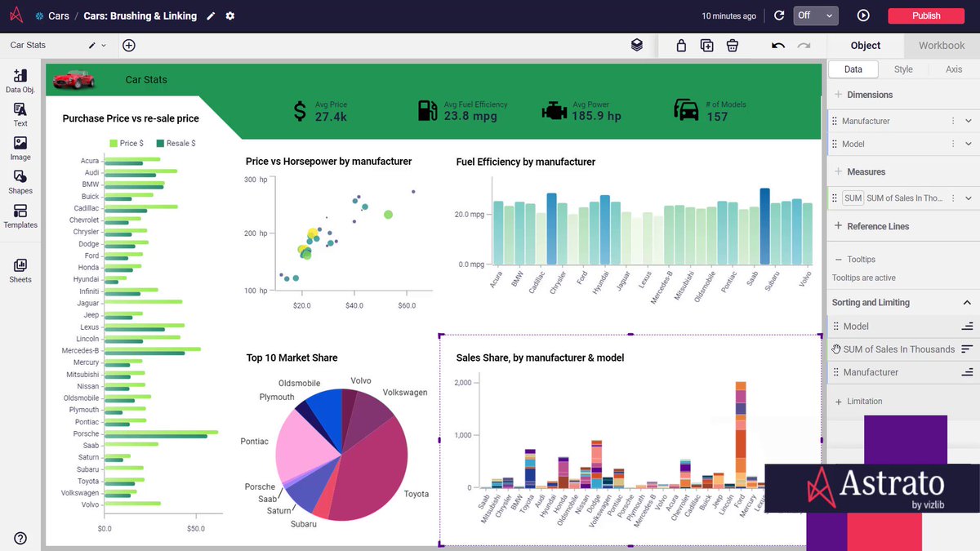Screen dimensions: 980x551
Task: Open the auto-refresh Off dropdown
Action: click(817, 16)
